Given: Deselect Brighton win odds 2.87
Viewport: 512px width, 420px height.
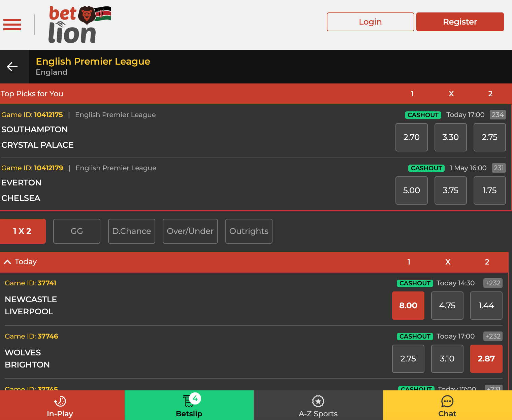Looking at the screenshot, I should (x=486, y=359).
